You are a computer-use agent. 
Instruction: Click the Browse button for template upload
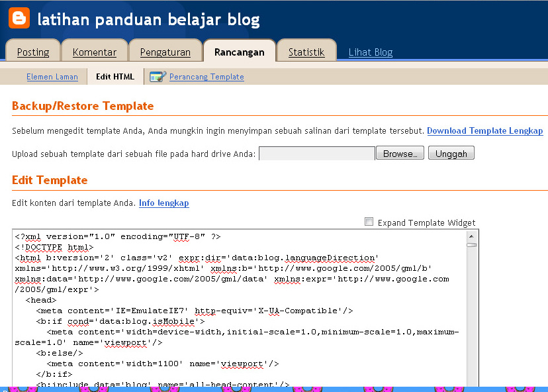point(399,152)
